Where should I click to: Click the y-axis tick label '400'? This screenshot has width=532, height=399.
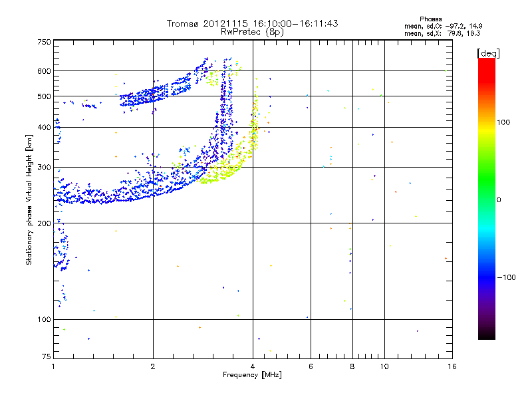44,128
